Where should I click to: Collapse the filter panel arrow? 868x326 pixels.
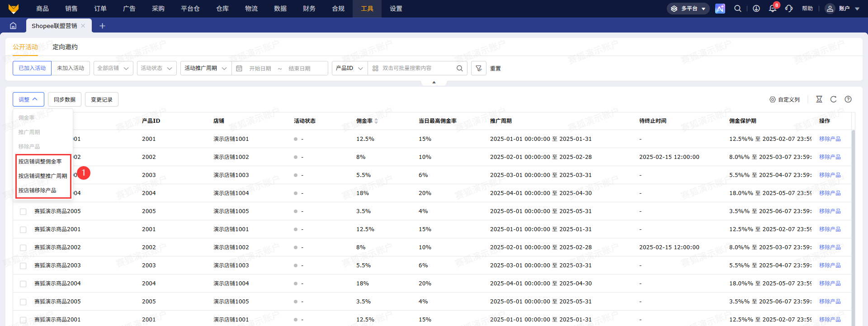(434, 82)
